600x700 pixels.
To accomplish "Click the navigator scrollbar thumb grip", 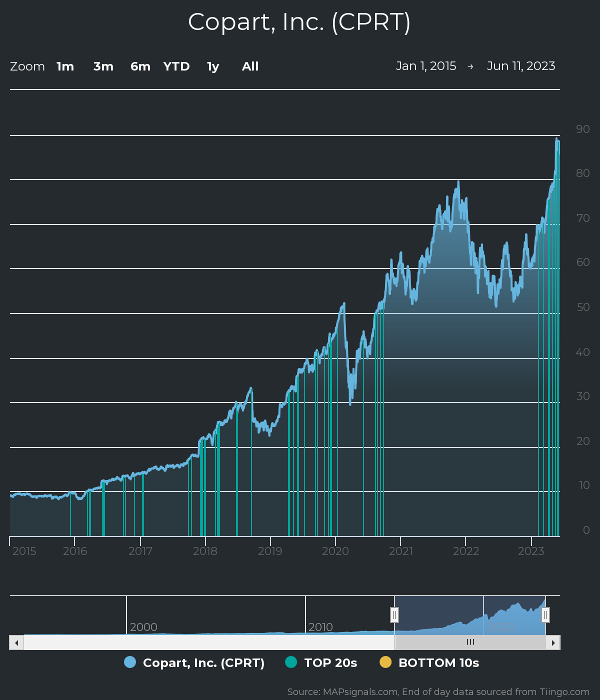I will tap(470, 642).
